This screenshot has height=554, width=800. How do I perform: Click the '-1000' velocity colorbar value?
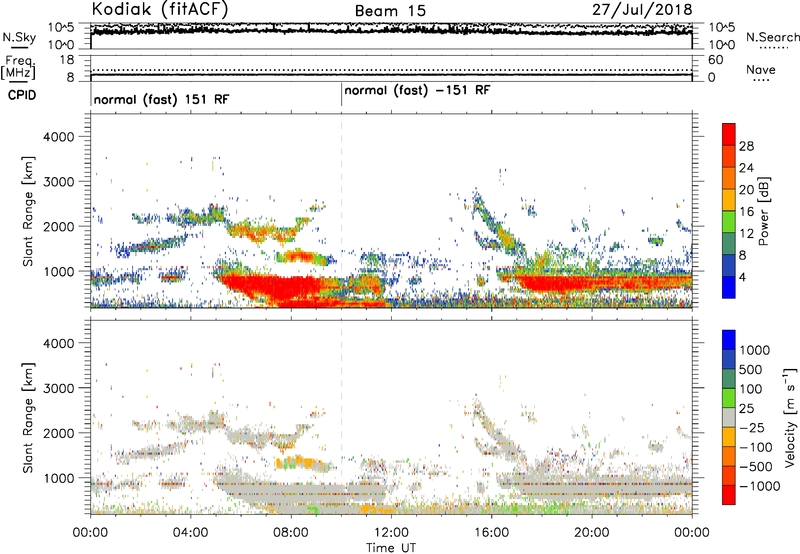[x=759, y=486]
